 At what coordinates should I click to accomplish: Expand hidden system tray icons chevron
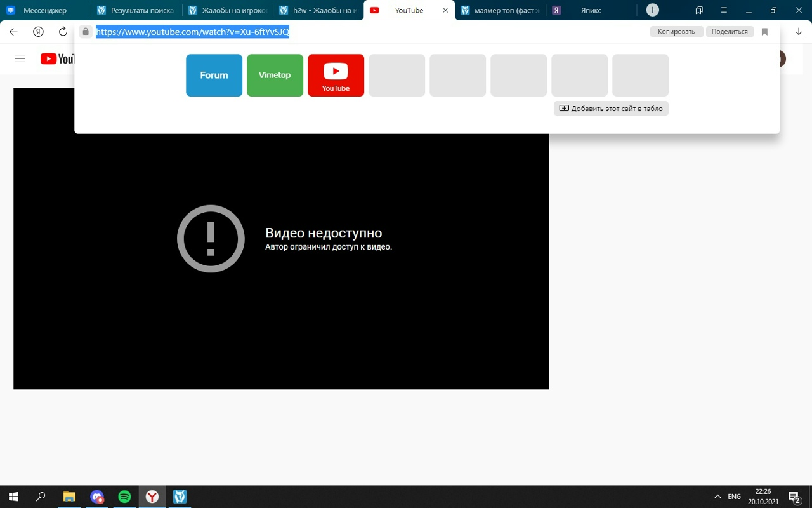[717, 497]
